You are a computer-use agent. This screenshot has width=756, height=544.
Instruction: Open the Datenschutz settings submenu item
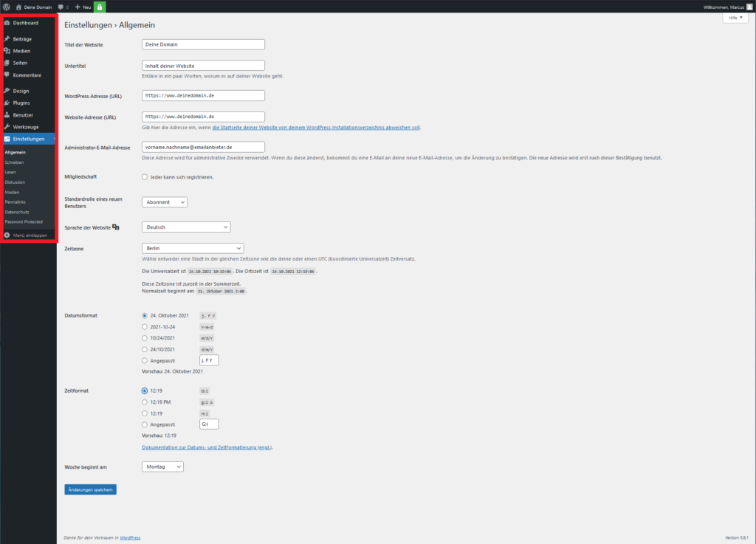click(x=17, y=212)
